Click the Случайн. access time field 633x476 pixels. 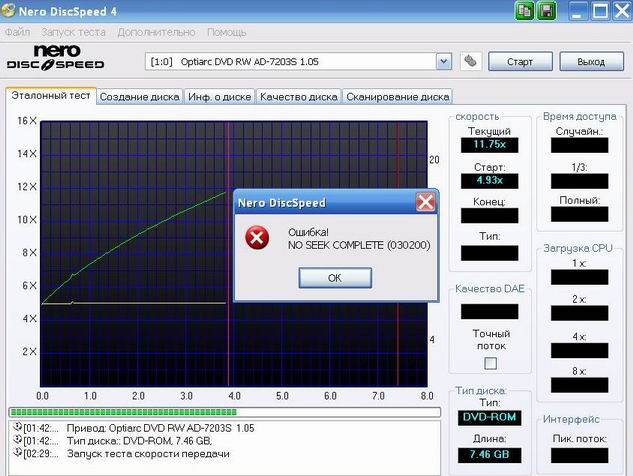[x=579, y=145]
